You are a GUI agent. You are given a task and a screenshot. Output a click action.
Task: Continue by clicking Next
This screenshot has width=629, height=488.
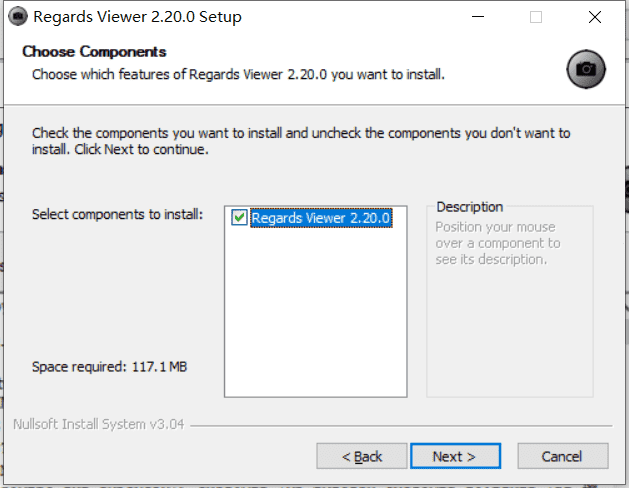[x=455, y=456]
